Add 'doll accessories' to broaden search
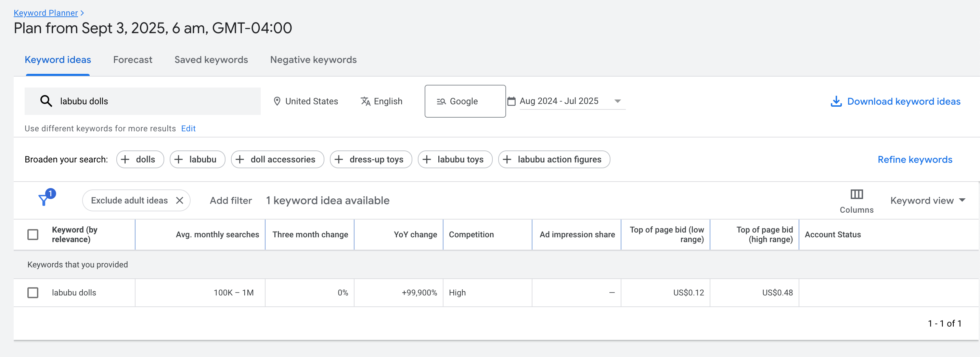Viewport: 980px width, 357px height. click(x=278, y=159)
